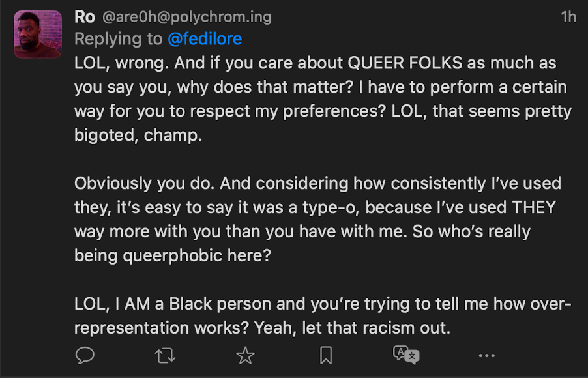
Task: Click the text "being queerphobic here?"
Action: 172,255
